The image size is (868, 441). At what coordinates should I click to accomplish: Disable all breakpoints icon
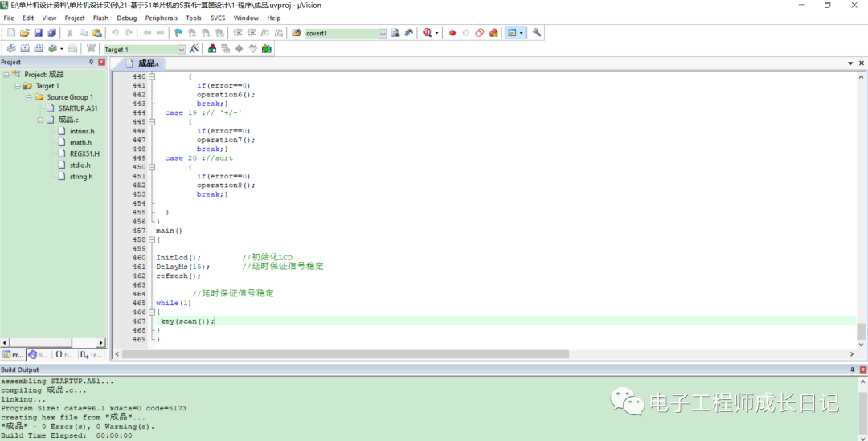point(479,33)
